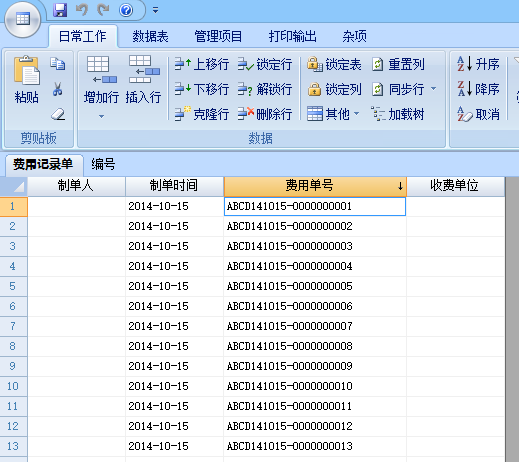Click the 插入行 insert row icon

tap(144, 69)
